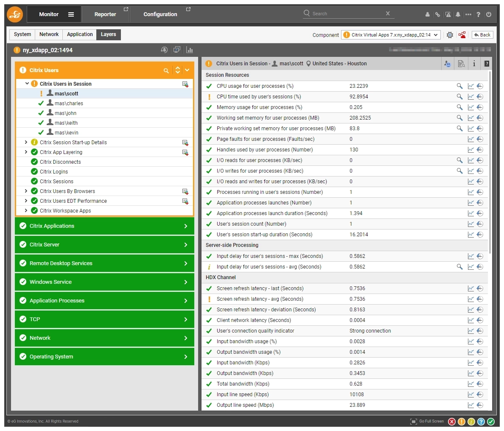This screenshot has height=431, width=504.
Task: Click Go Full Screen
Action: (x=427, y=421)
